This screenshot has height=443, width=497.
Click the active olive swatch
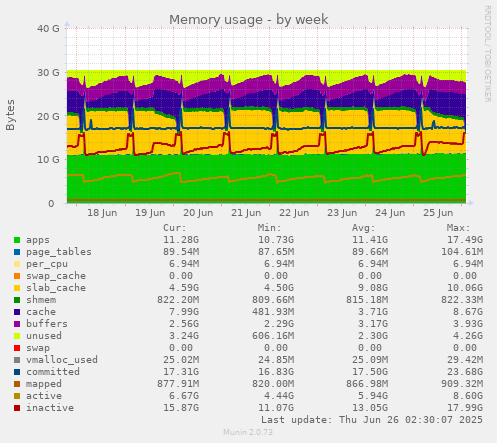[x=17, y=396]
